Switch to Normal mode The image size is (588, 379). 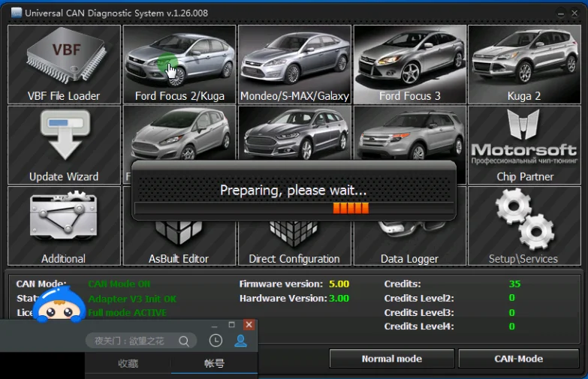click(x=391, y=359)
